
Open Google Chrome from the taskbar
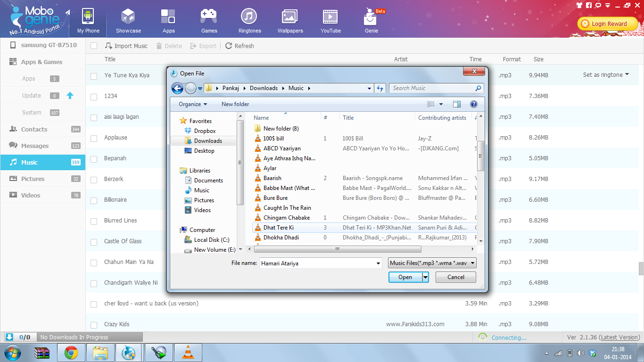[x=71, y=353]
